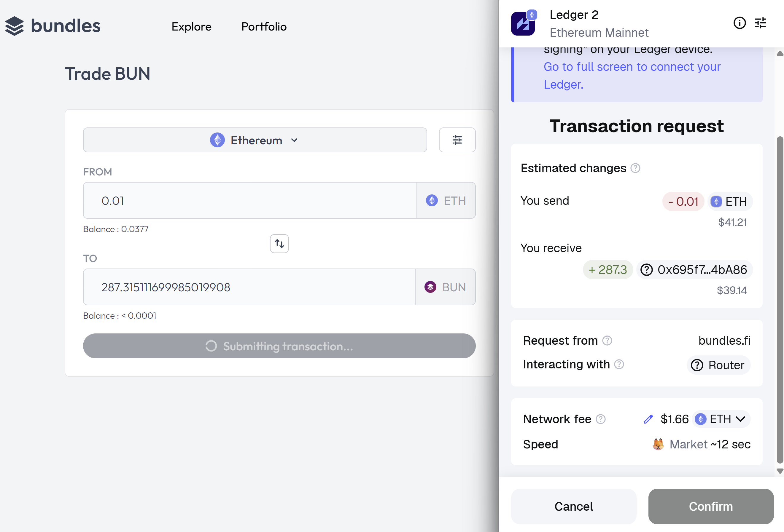The height and width of the screenshot is (532, 784).
Task: Open the Explore menu item
Action: [x=191, y=27]
